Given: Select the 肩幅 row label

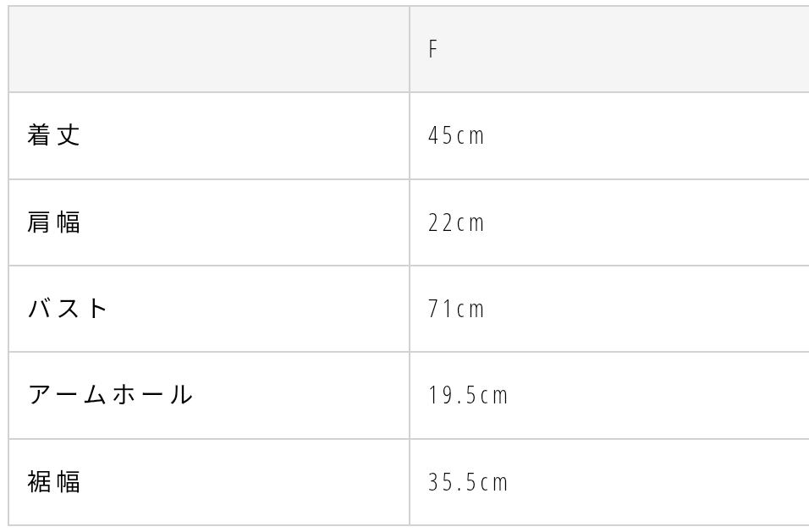Looking at the screenshot, I should tap(53, 222).
